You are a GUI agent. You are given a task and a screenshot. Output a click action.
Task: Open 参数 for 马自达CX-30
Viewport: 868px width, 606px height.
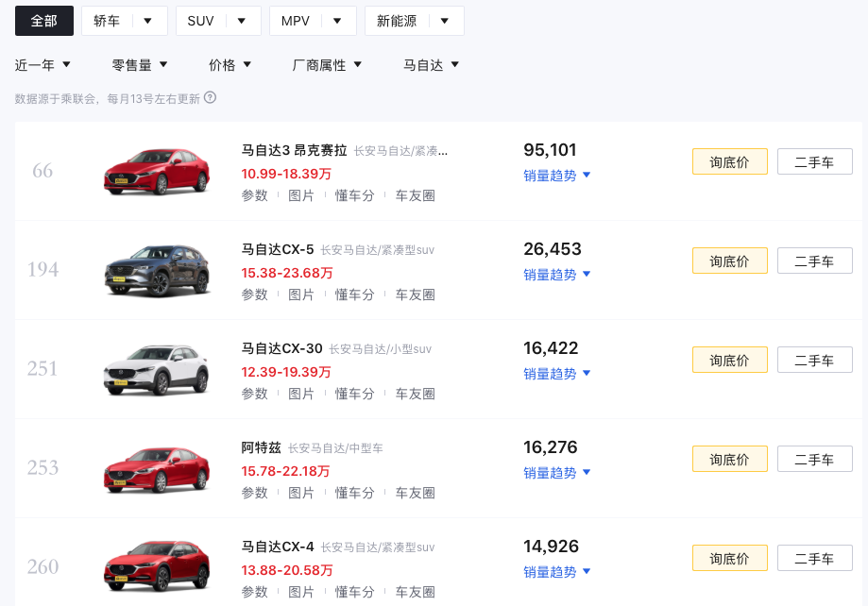[x=255, y=394]
